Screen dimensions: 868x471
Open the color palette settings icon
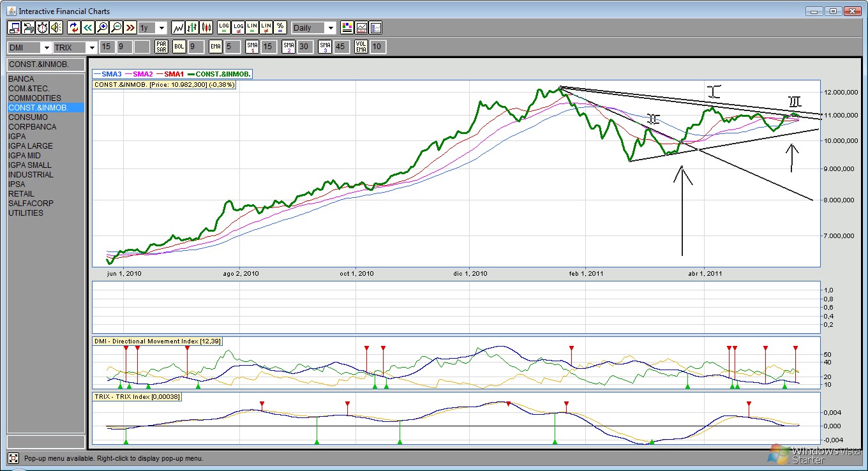click(x=347, y=27)
